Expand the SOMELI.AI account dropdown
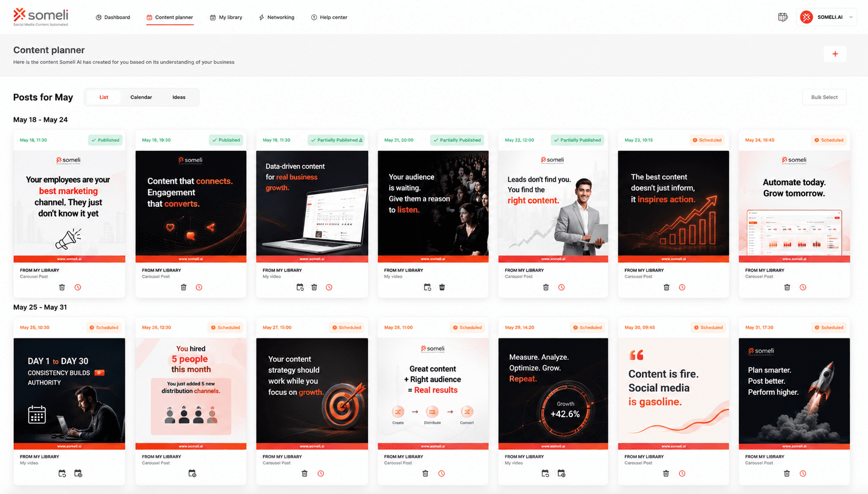This screenshot has width=868, height=494. point(827,17)
